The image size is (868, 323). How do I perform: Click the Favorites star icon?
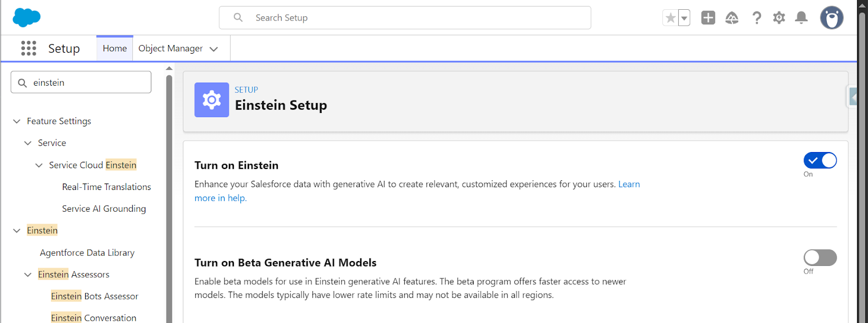tap(671, 18)
